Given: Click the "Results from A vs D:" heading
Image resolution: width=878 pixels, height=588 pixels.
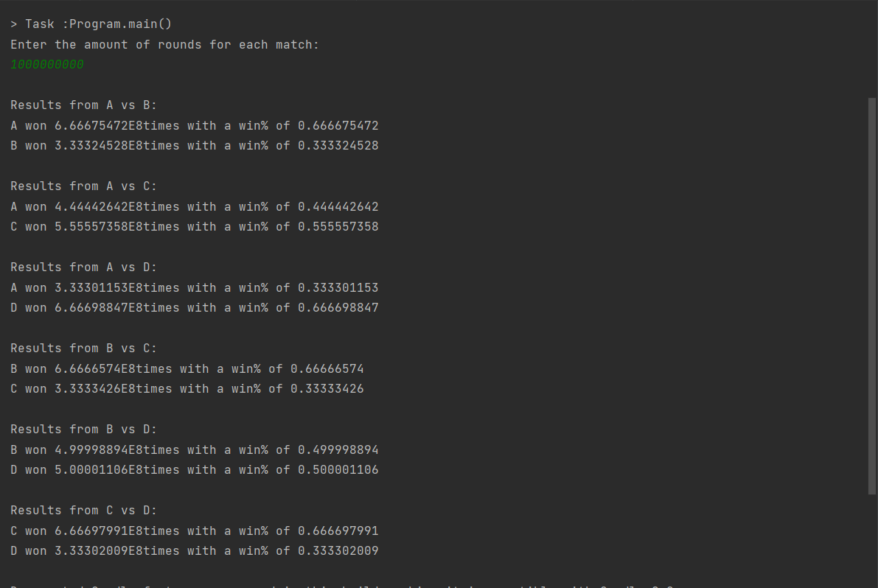Looking at the screenshot, I should point(83,267).
